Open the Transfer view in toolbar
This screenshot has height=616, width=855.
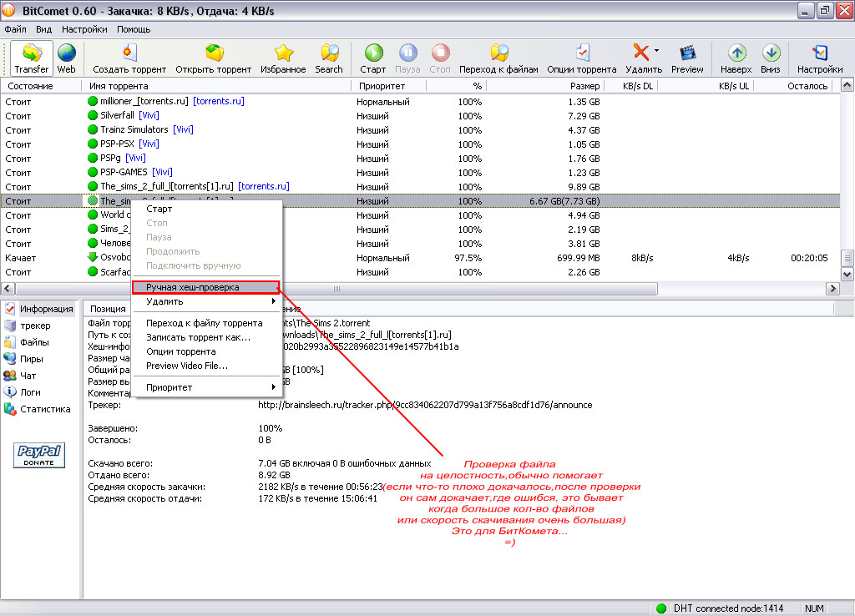[x=32, y=58]
